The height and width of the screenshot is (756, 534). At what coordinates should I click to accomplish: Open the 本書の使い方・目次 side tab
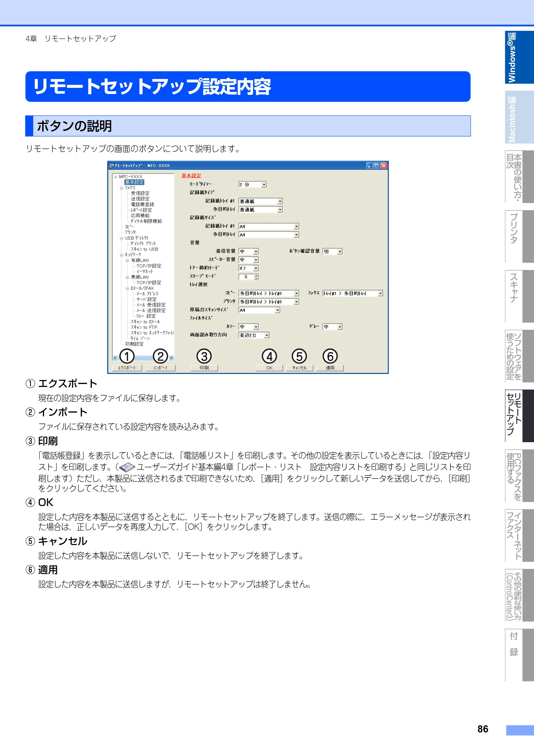[519, 177]
